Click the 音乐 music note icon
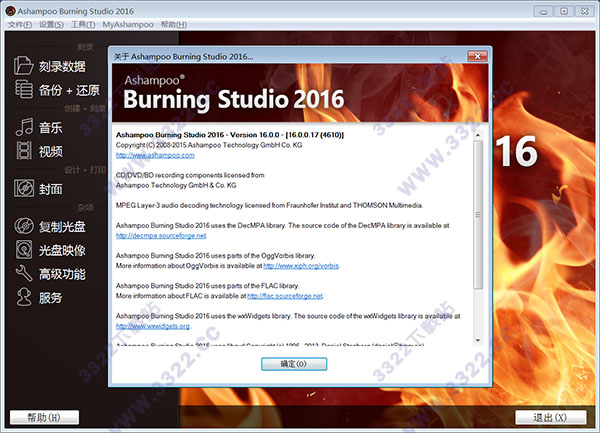This screenshot has height=433, width=600. click(24, 127)
